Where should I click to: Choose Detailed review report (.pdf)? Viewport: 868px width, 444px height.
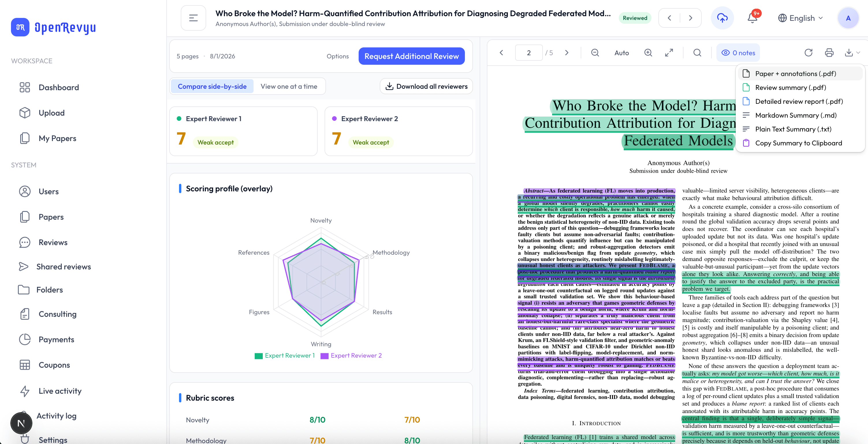tap(800, 101)
